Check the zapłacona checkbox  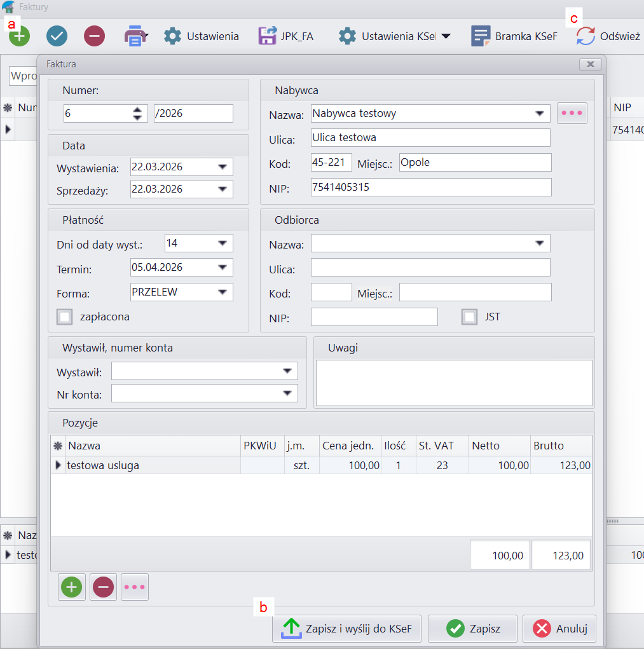click(x=64, y=316)
